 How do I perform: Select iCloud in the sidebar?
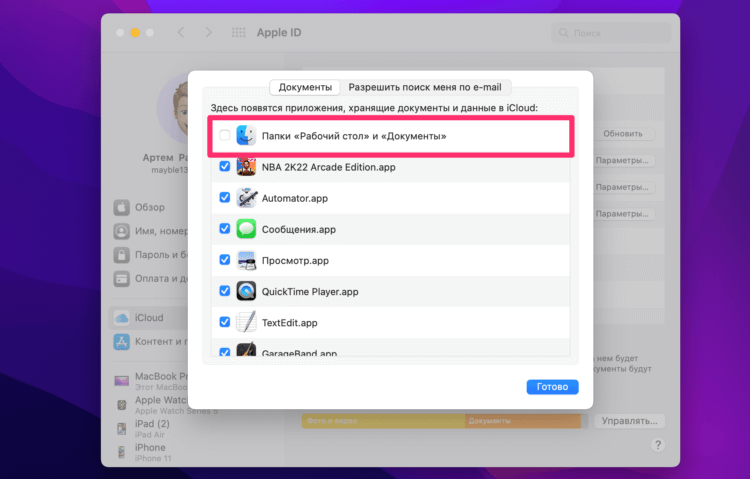coord(149,318)
